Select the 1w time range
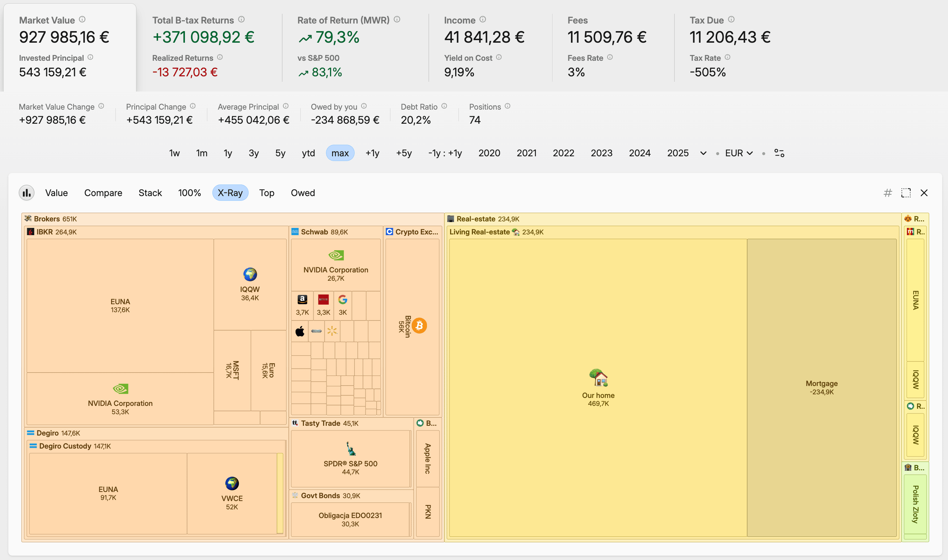Screen dimensions: 948x560 pos(174,153)
